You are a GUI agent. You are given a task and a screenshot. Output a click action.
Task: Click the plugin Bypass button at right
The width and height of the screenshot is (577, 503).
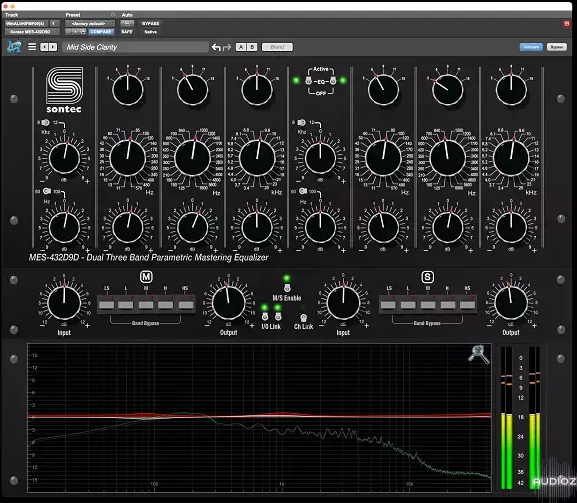(x=556, y=47)
